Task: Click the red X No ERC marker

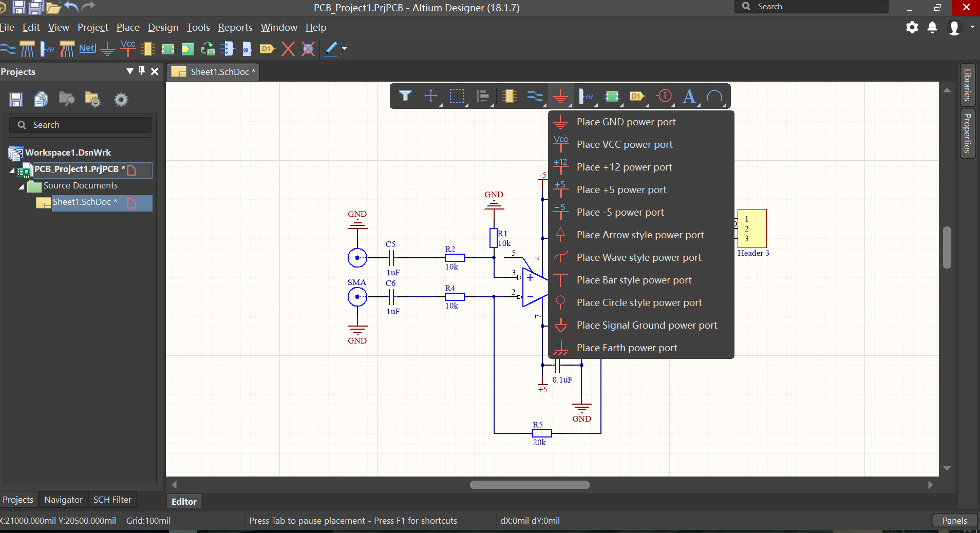Action: pos(288,49)
